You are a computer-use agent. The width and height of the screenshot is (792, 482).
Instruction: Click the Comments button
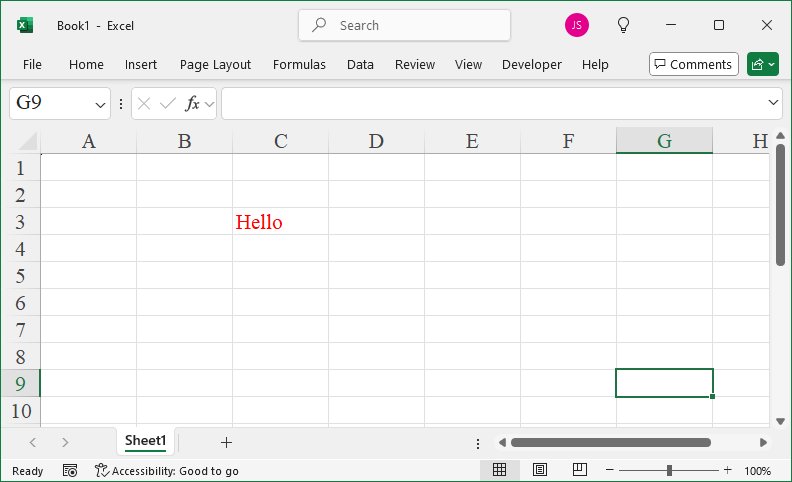pos(693,64)
